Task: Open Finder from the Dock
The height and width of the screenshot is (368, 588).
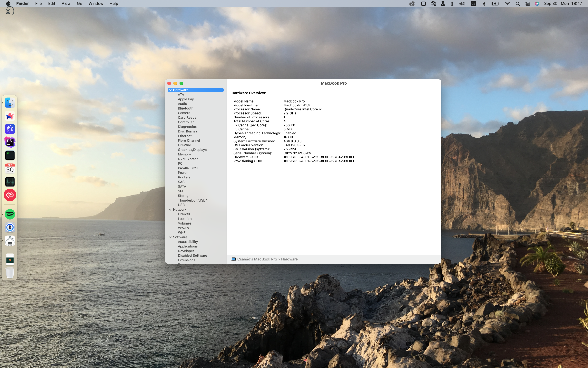Action: coord(10,103)
